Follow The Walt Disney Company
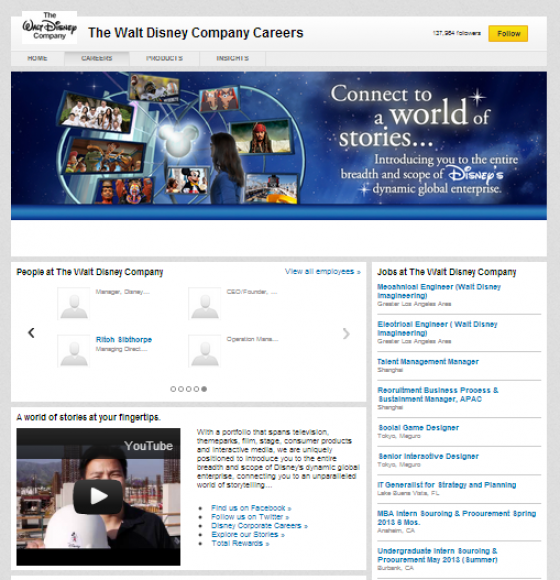 pyautogui.click(x=508, y=34)
